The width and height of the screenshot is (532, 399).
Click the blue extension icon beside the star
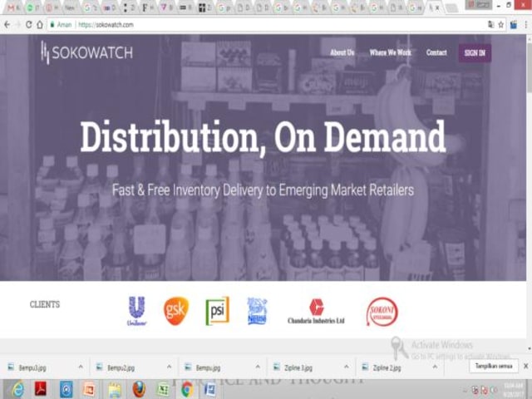click(x=514, y=24)
